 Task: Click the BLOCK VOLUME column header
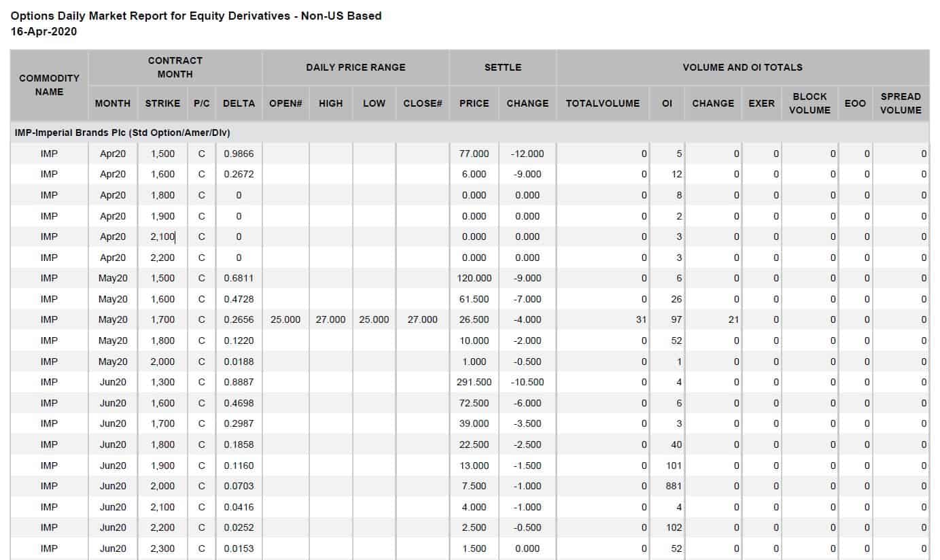coord(809,103)
